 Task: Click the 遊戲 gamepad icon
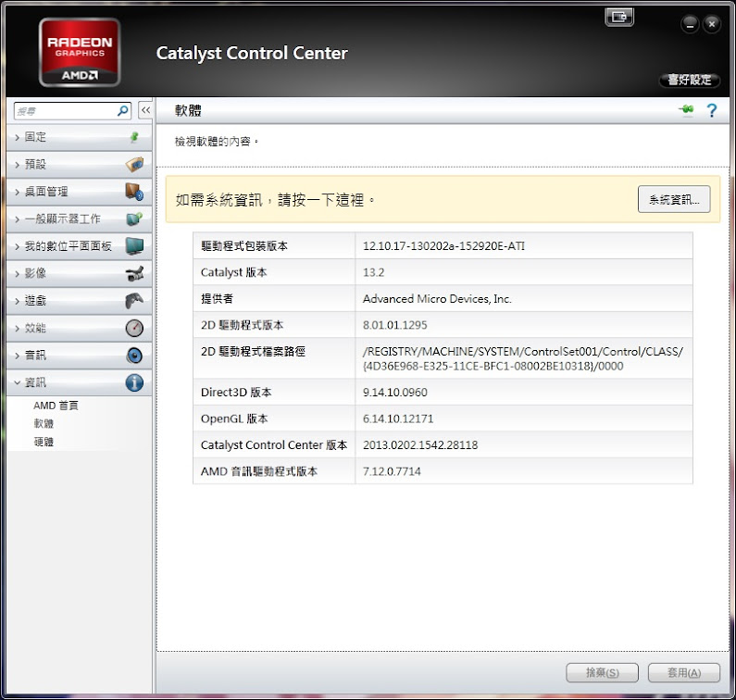pyautogui.click(x=134, y=301)
